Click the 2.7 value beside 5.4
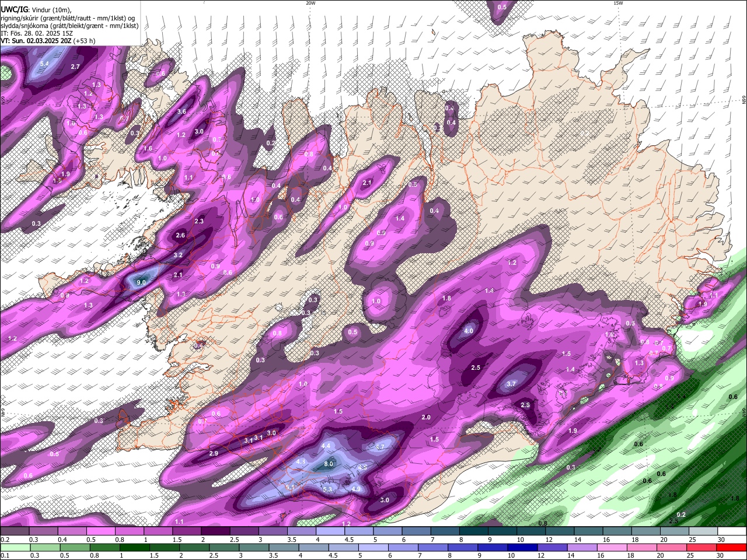The width and height of the screenshot is (747, 560). [75, 67]
